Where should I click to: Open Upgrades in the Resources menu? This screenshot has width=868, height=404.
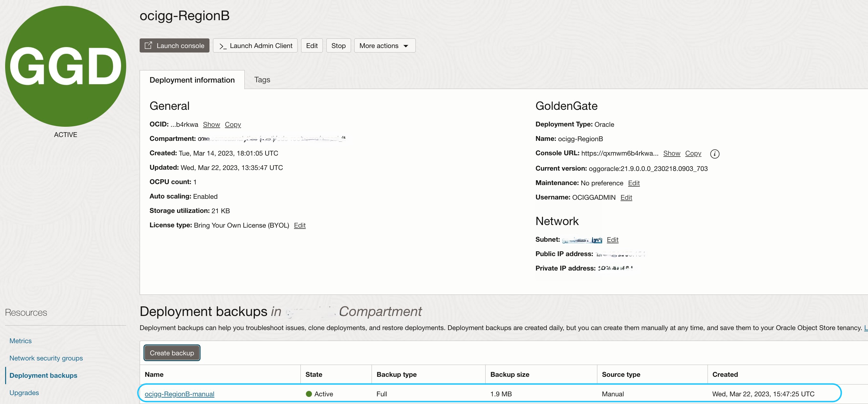tap(24, 392)
